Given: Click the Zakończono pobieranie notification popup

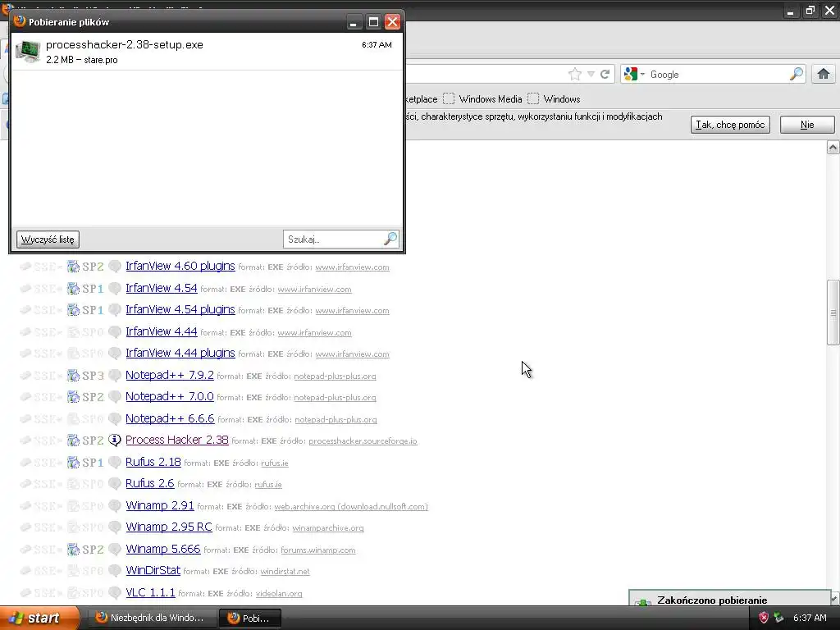Looking at the screenshot, I should point(729,598).
